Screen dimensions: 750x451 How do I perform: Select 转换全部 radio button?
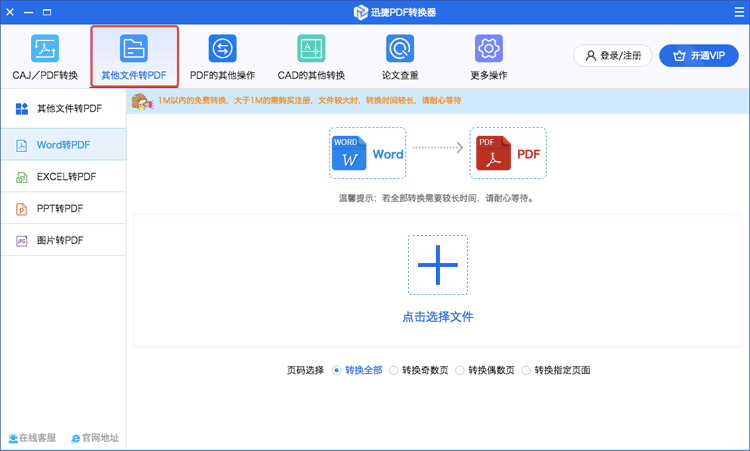(336, 370)
